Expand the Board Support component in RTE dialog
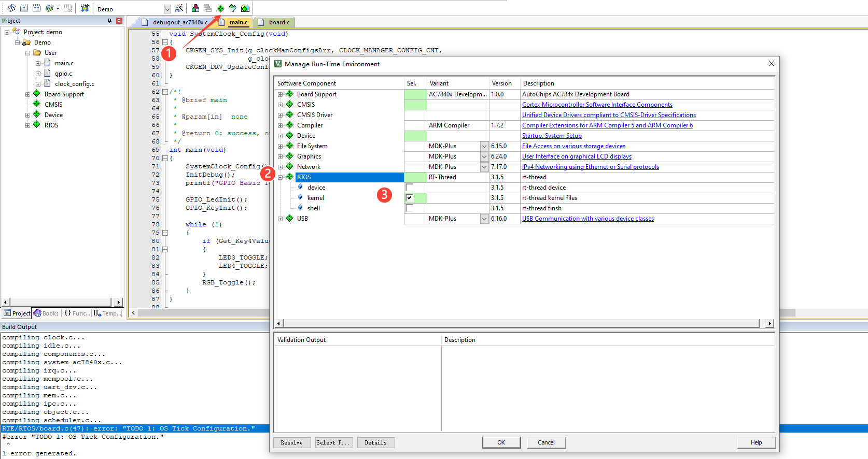Viewport: 868px width, 459px height. coord(281,94)
